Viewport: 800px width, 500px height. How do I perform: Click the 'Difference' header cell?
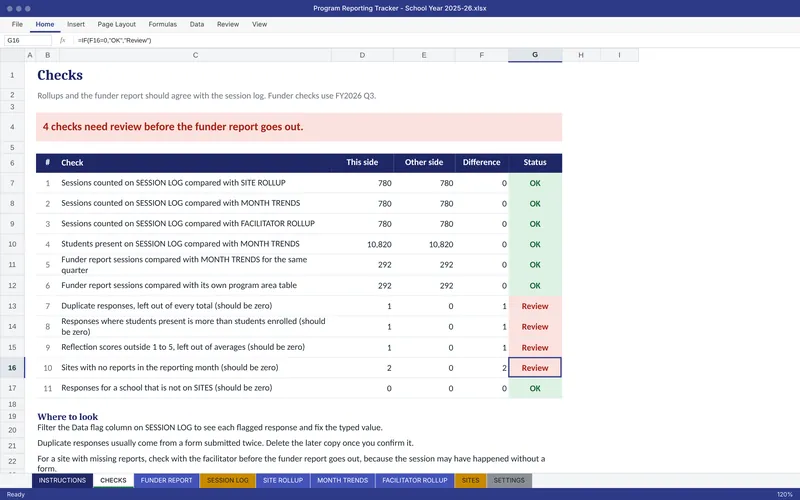(x=482, y=162)
